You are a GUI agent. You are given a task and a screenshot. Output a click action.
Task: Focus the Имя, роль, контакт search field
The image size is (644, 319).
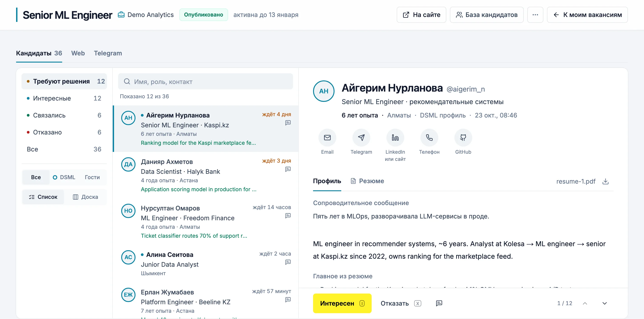(x=205, y=82)
